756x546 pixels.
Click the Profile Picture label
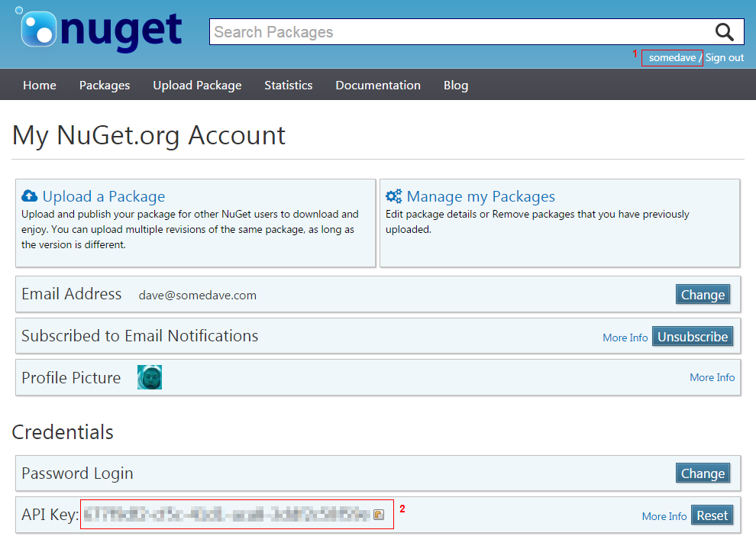click(x=71, y=378)
